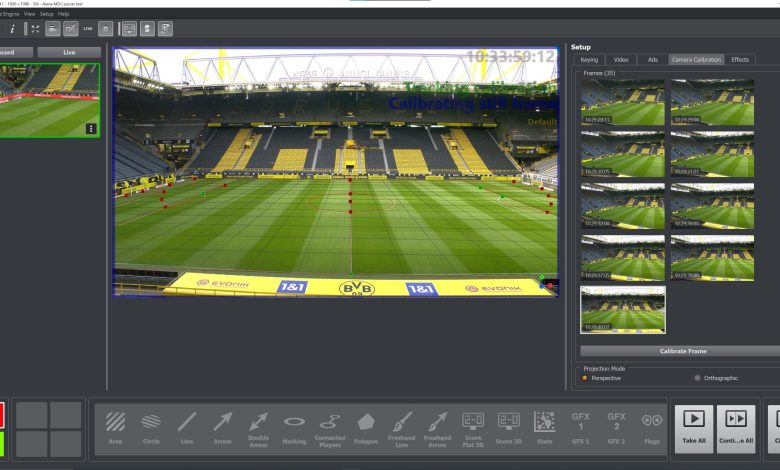Click the fullscreen expand icon in toolbar
The image size is (780, 470).
coord(35,29)
